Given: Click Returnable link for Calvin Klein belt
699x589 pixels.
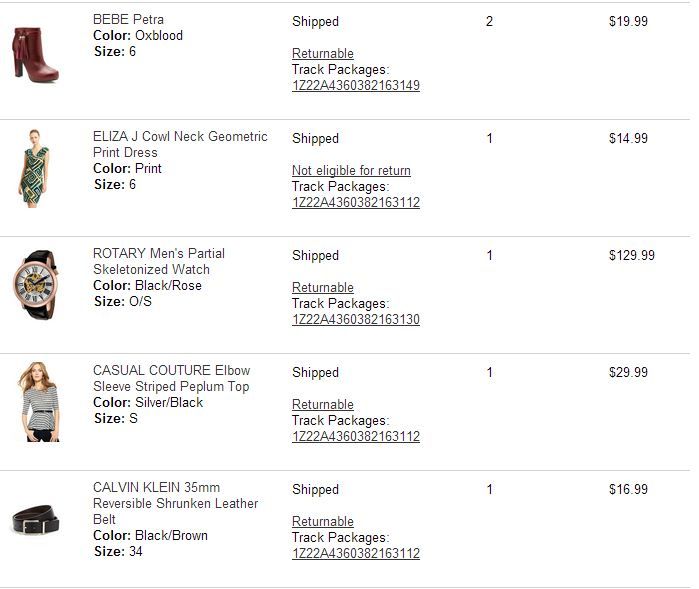Looking at the screenshot, I should 322,522.
